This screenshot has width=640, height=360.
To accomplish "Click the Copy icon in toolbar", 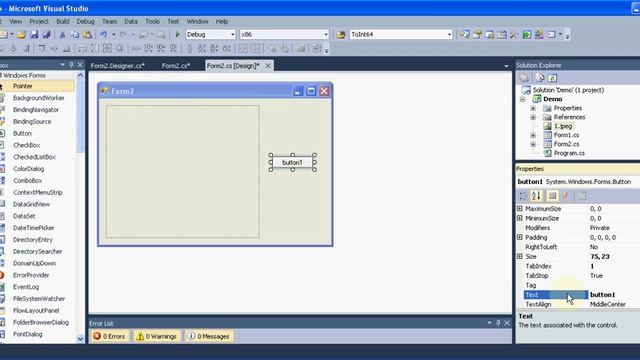I will click(x=75, y=35).
